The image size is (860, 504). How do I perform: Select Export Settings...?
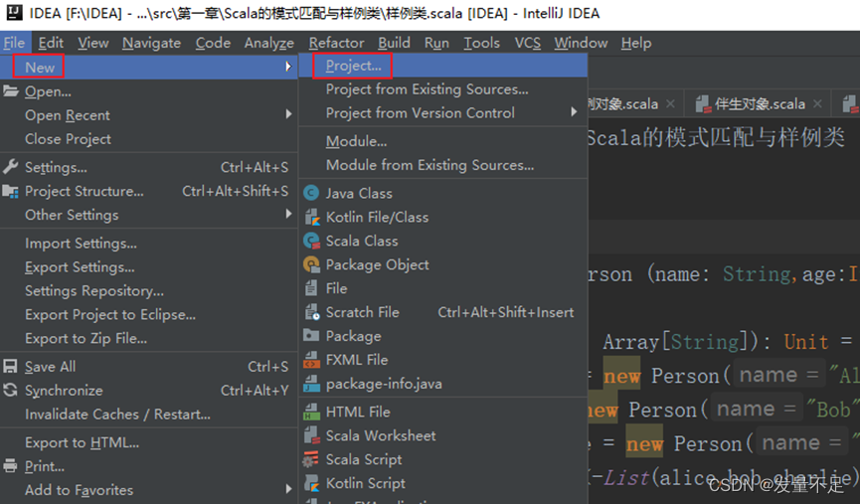(148, 267)
